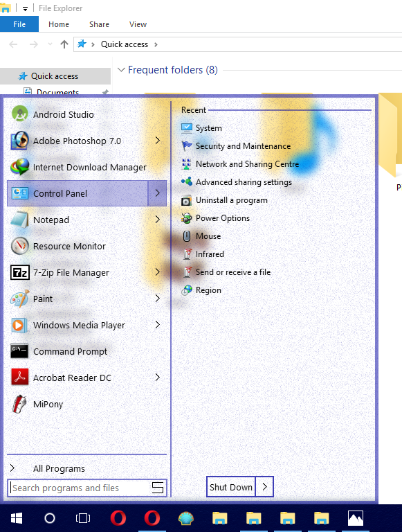Screen dimensions: 402x532
Task: Open 7-Zip File Manager icon
Action: (x=20, y=272)
